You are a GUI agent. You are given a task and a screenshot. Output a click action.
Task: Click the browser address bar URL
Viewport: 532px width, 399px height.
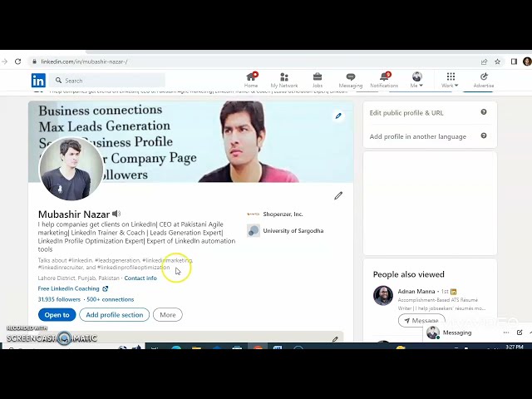[84, 62]
